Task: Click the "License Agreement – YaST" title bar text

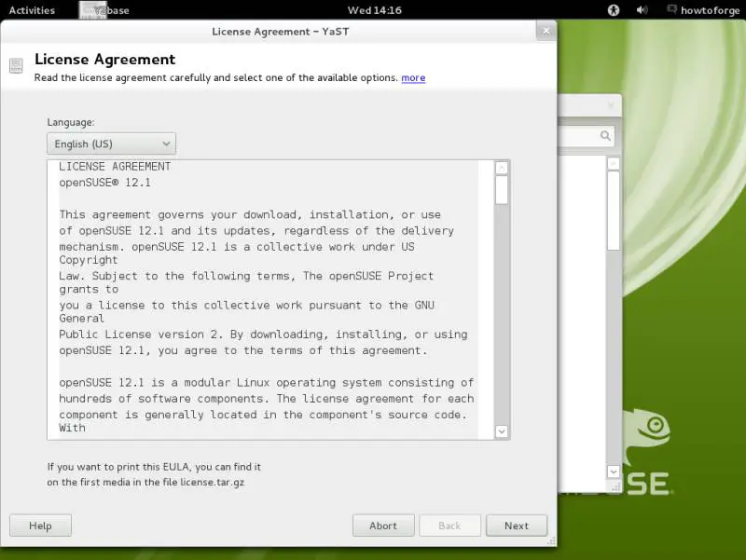Action: point(281,32)
